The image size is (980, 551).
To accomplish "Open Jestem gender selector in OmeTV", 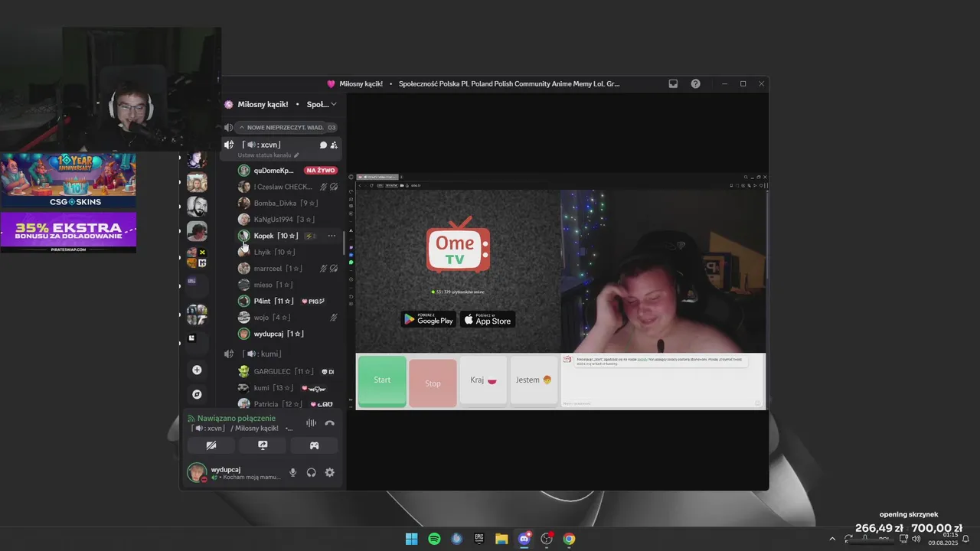I will tap(534, 380).
